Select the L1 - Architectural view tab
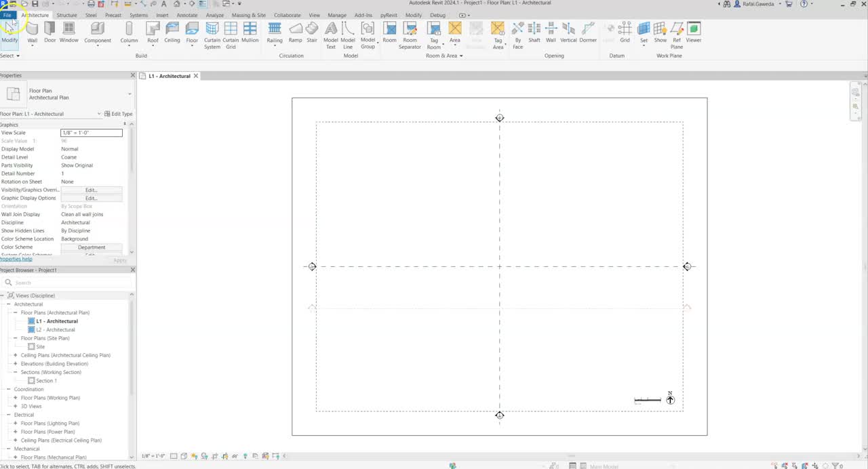 coord(170,76)
